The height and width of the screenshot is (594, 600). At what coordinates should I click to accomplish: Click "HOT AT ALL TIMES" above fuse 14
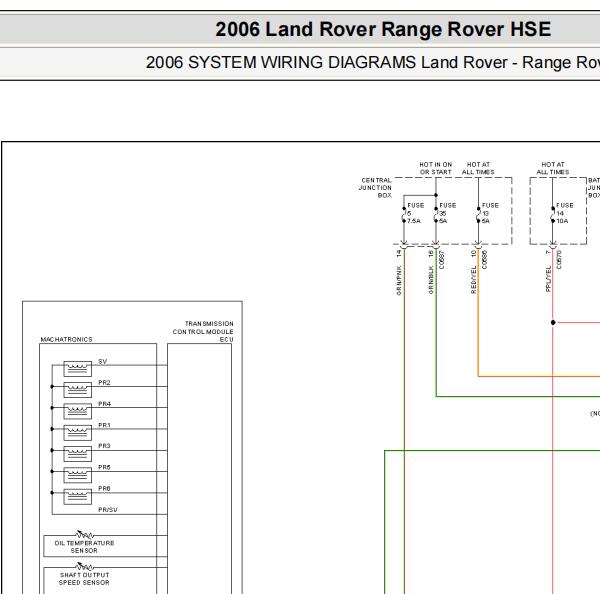[553, 168]
